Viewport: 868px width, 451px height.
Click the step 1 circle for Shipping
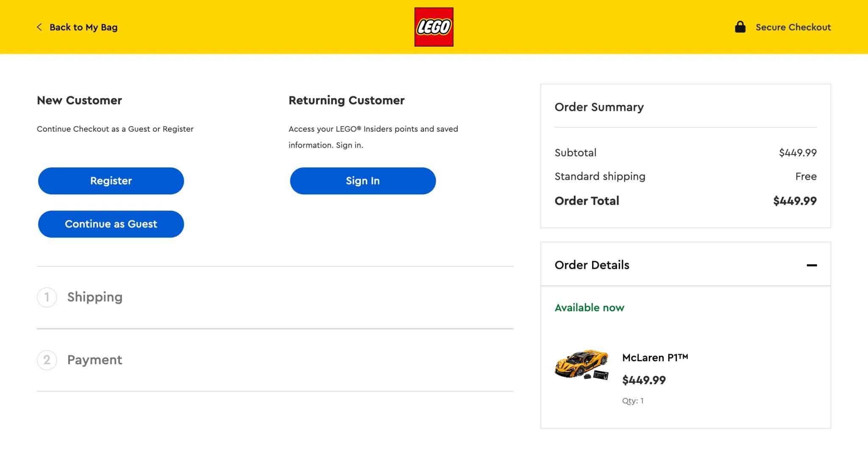coord(47,297)
